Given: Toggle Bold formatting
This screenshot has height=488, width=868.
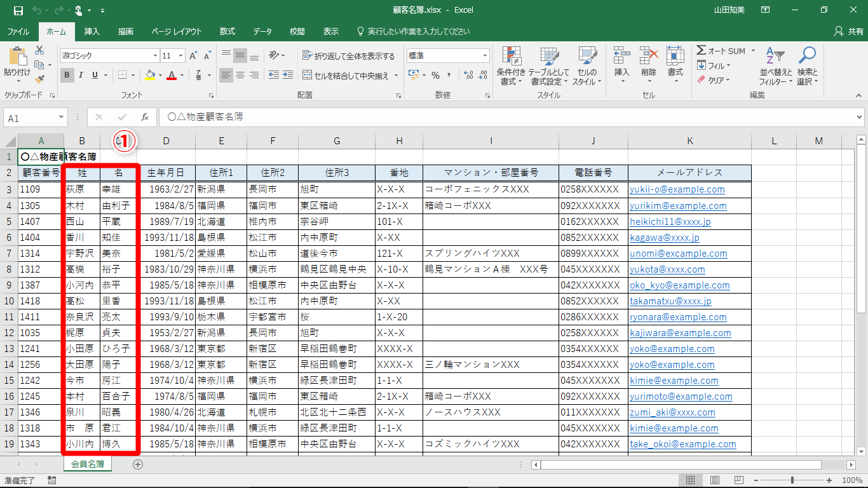Looking at the screenshot, I should click(x=67, y=75).
